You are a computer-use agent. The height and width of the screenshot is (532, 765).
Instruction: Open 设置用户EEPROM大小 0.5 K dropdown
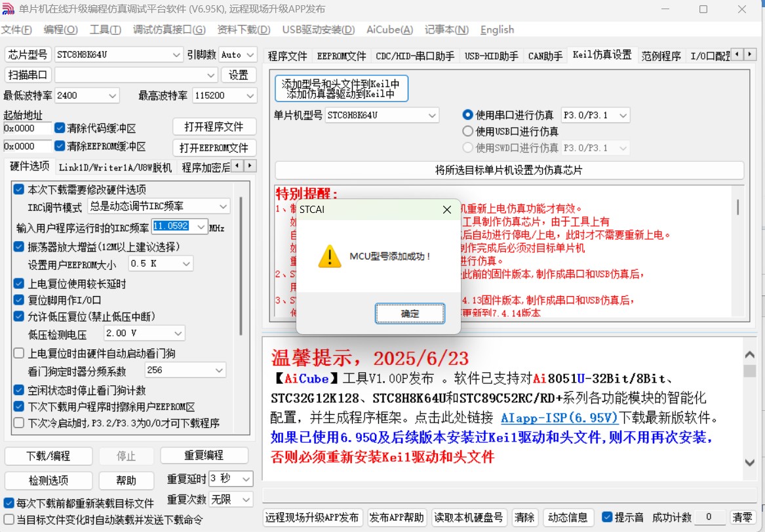161,264
